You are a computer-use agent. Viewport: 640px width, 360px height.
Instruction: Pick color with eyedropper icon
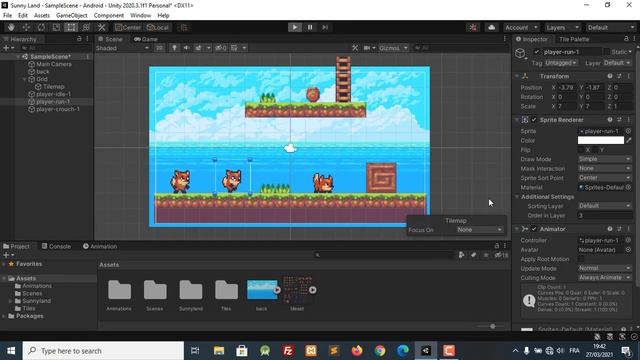[x=629, y=140]
